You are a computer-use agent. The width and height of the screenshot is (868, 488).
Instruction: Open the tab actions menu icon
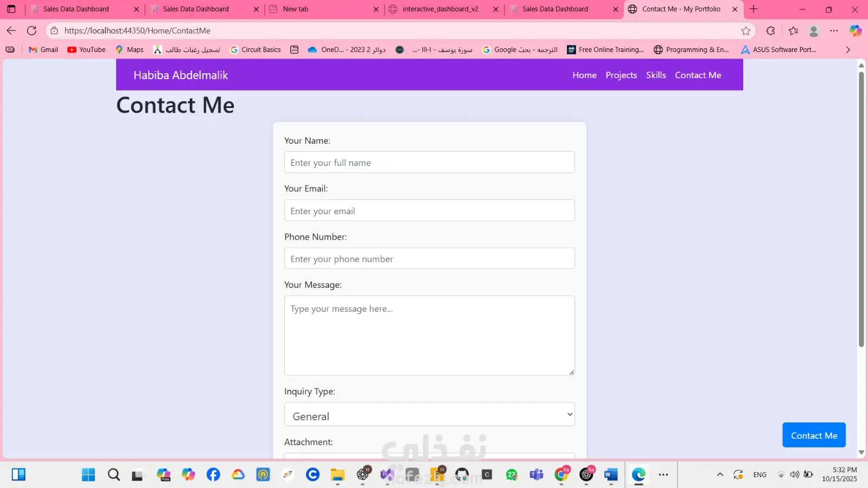point(11,9)
